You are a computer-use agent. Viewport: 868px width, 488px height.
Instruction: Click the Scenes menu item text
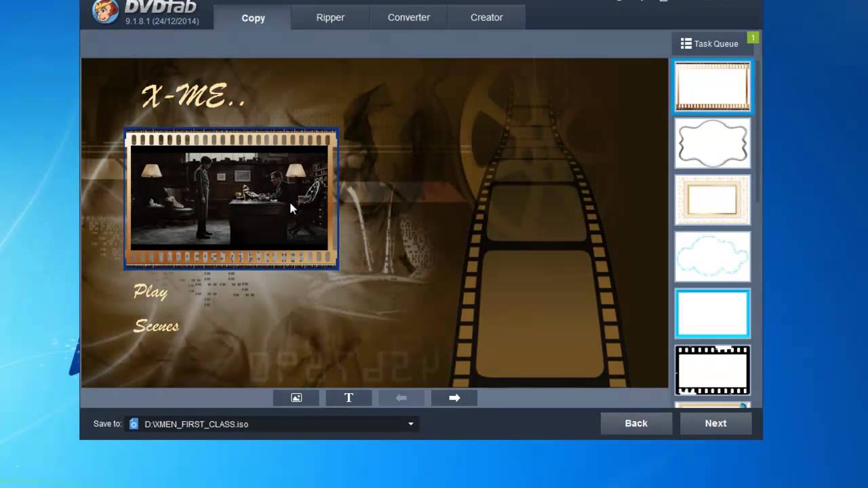(x=157, y=326)
